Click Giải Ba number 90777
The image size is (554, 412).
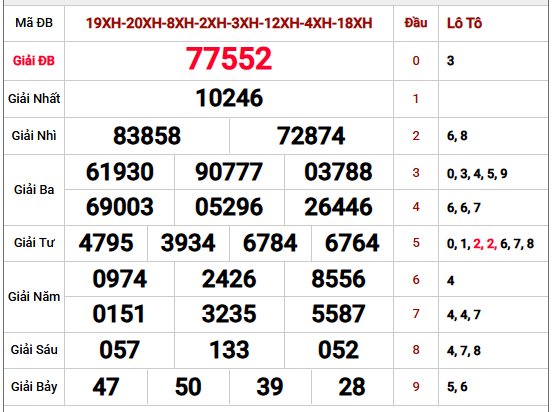point(229,172)
